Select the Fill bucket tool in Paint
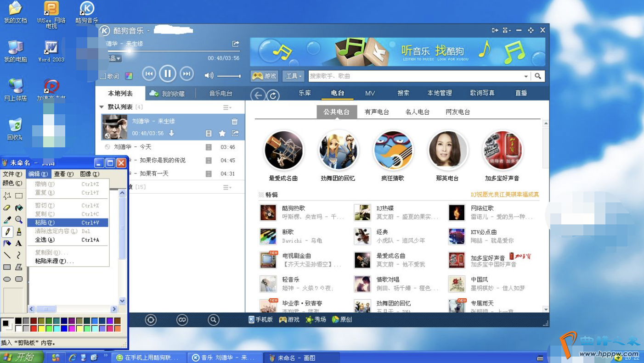 click(19, 208)
